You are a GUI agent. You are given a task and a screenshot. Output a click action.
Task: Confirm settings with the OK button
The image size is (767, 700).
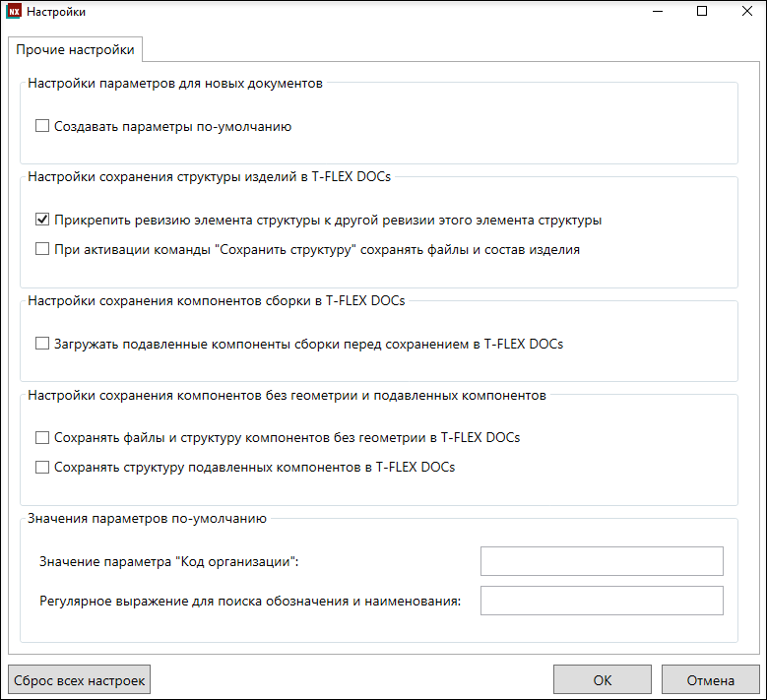pos(603,679)
